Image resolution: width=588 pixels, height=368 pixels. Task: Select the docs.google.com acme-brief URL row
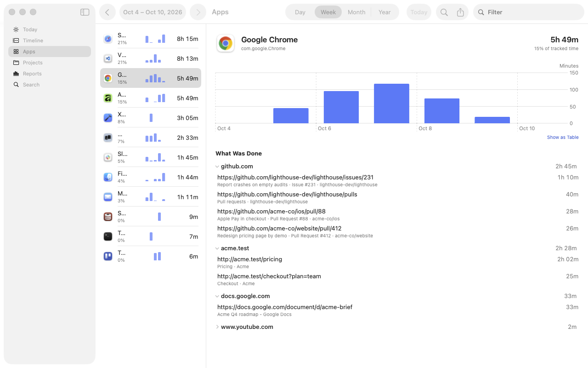(x=397, y=310)
